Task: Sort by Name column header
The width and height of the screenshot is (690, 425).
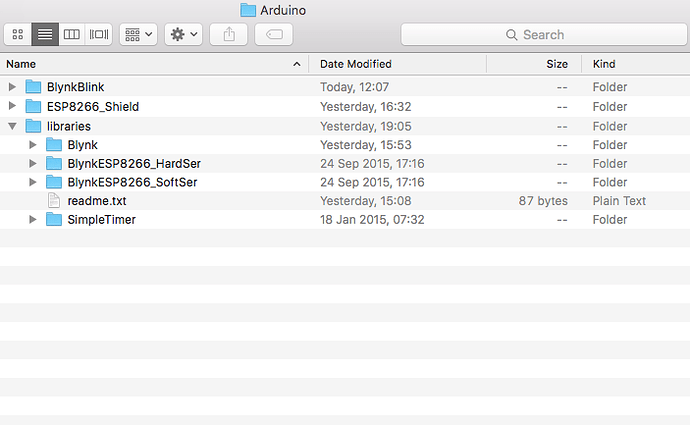Action: coord(154,64)
